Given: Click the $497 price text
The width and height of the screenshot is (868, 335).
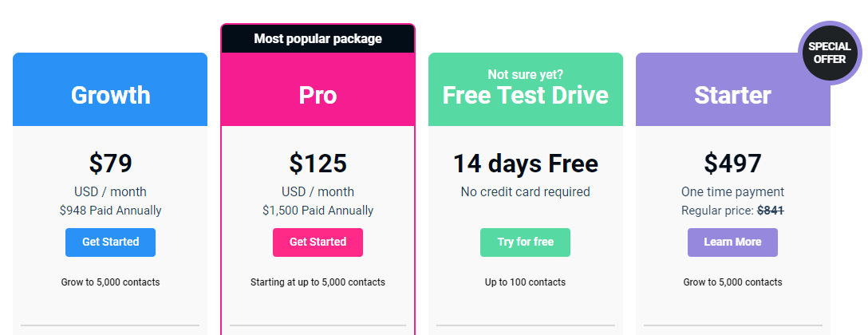Looking at the screenshot, I should coord(732,164).
